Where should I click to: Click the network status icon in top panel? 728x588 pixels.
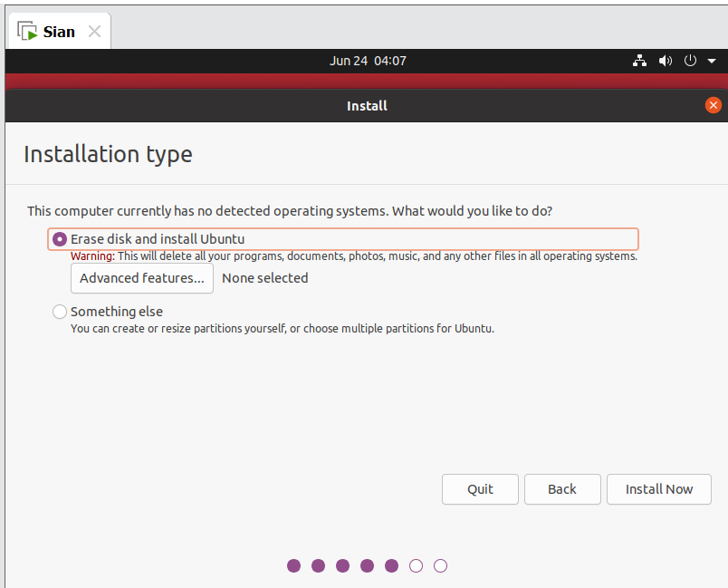tap(639, 61)
